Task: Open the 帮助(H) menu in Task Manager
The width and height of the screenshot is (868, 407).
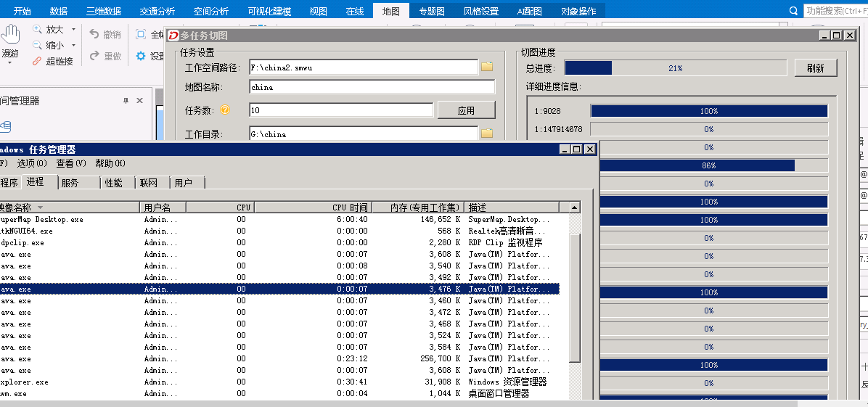Action: [x=110, y=163]
